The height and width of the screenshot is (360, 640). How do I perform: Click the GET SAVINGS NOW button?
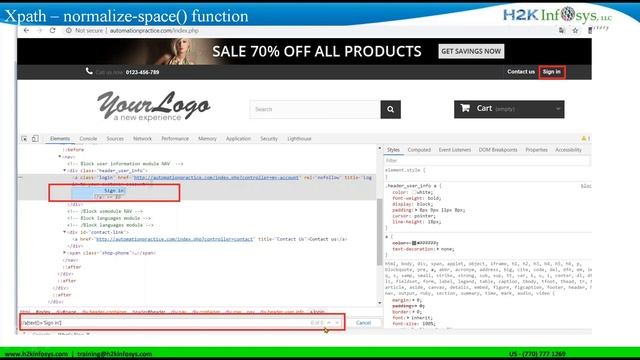pyautogui.click(x=471, y=51)
